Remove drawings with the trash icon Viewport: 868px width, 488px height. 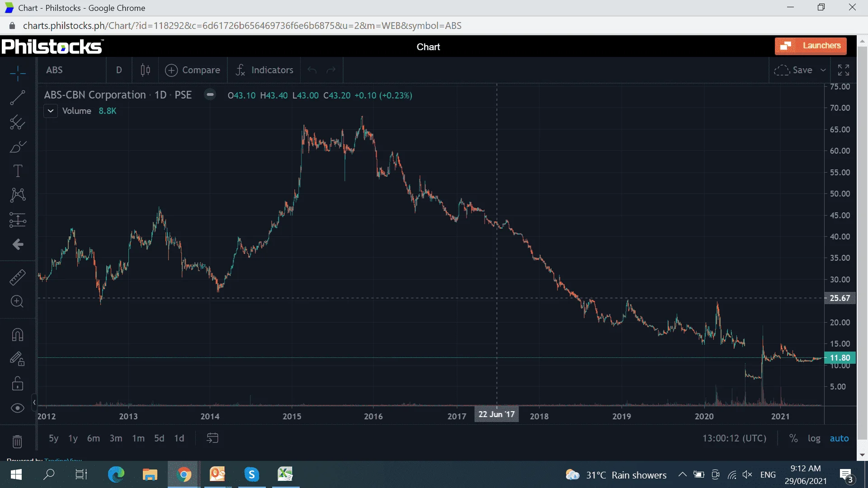coord(17,441)
